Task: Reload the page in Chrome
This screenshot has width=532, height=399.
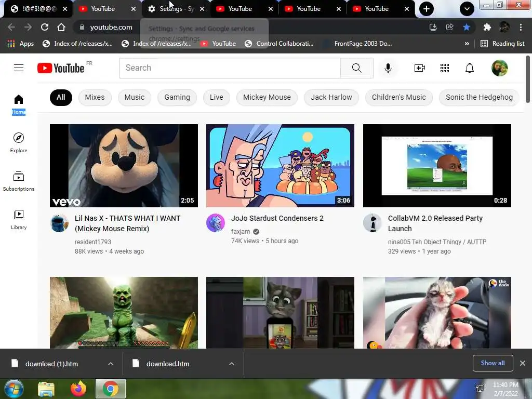Action: (45, 27)
